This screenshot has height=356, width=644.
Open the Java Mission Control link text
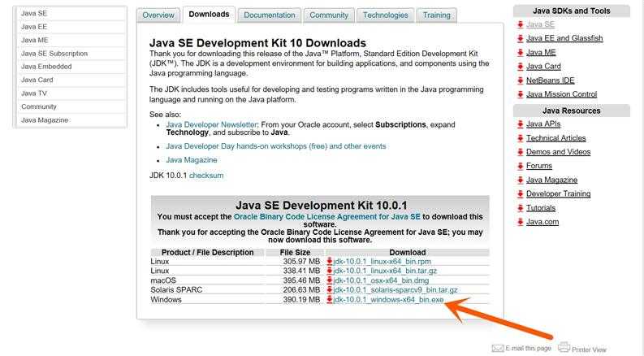coord(561,94)
